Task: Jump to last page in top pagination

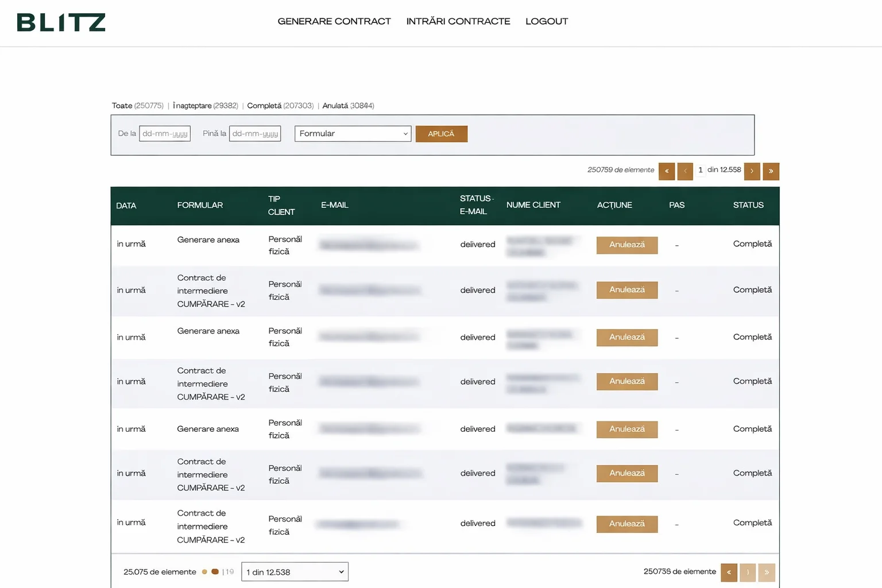Action: (x=771, y=171)
